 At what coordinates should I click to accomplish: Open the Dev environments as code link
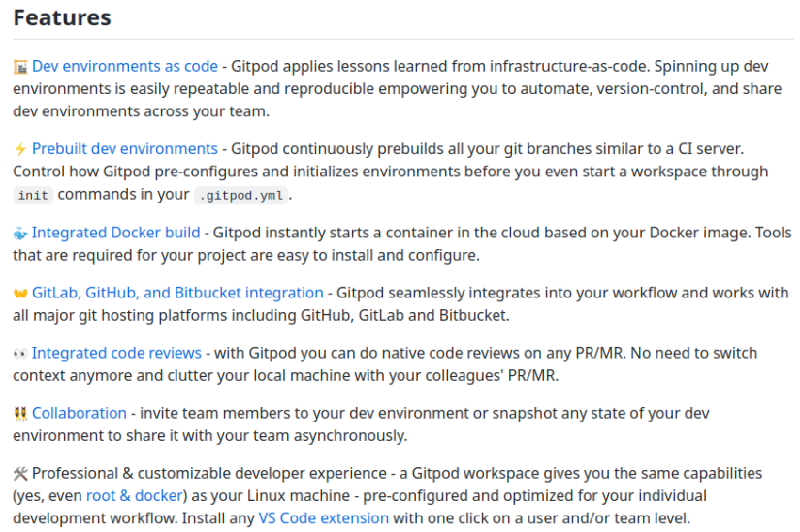coord(125,66)
